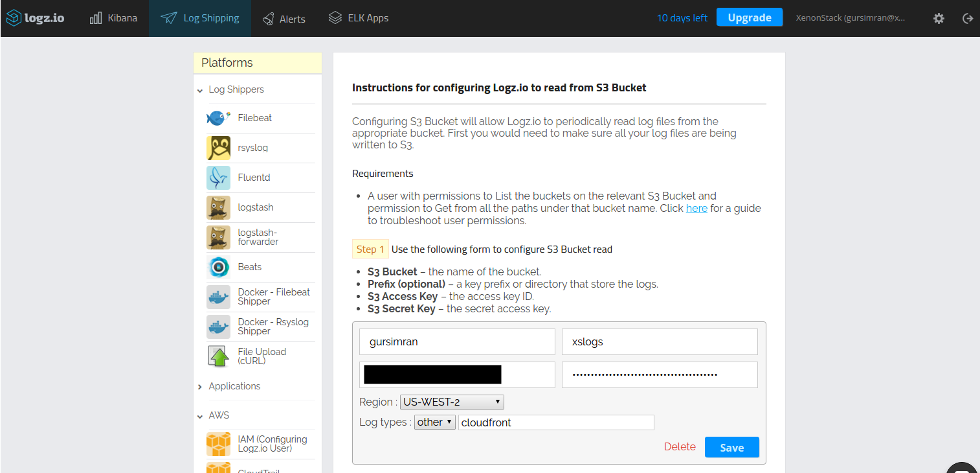Click the Step 1 label
The height and width of the screenshot is (473, 980).
coord(370,249)
